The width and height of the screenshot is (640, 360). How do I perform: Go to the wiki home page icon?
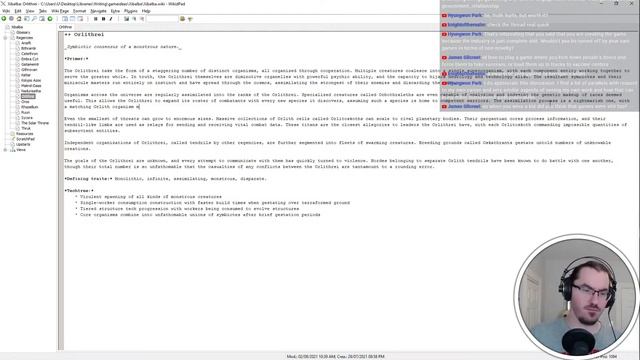click(19, 19)
